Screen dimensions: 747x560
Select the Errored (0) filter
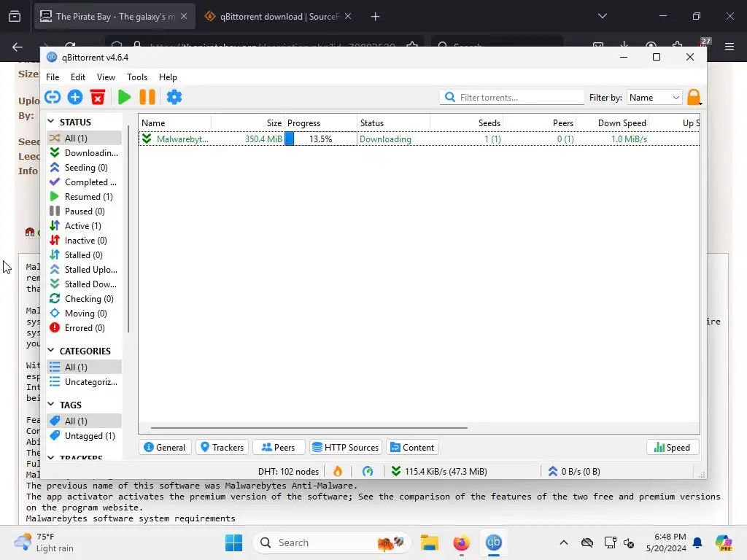point(85,328)
